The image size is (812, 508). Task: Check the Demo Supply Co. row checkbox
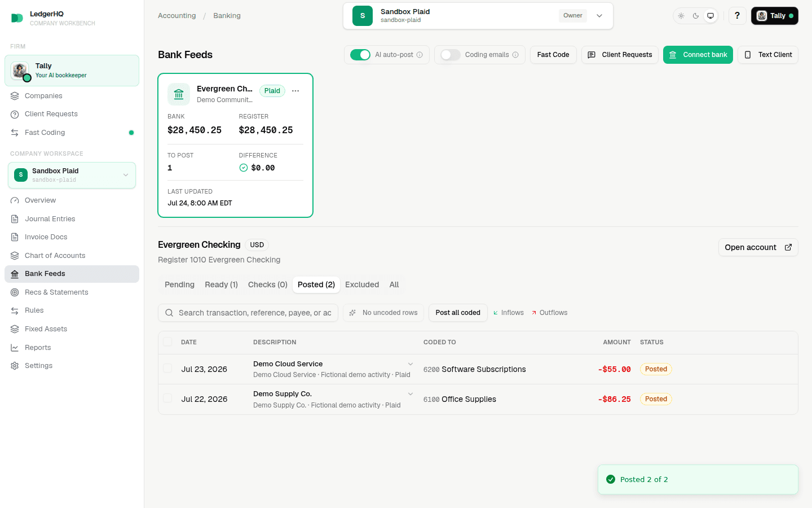coord(167,398)
